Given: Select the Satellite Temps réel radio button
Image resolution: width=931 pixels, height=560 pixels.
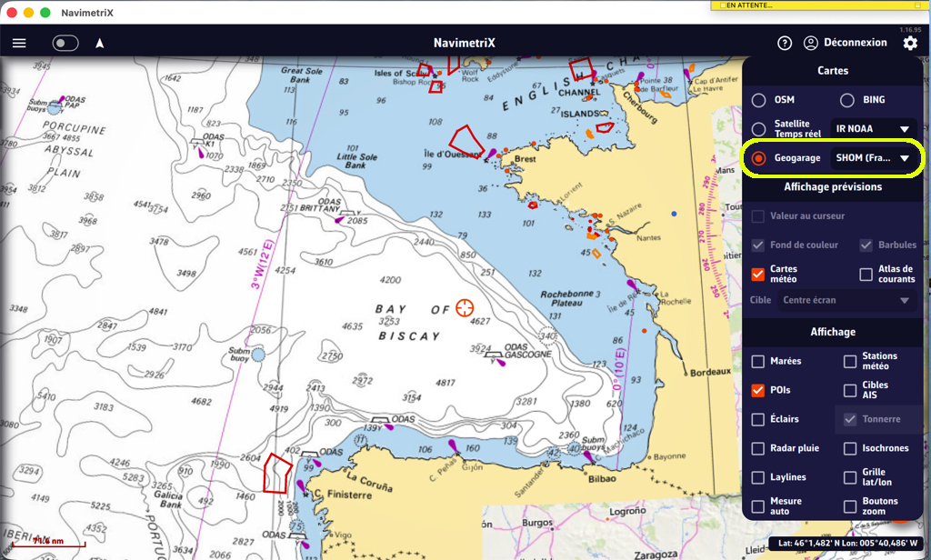Looking at the screenshot, I should 759,129.
